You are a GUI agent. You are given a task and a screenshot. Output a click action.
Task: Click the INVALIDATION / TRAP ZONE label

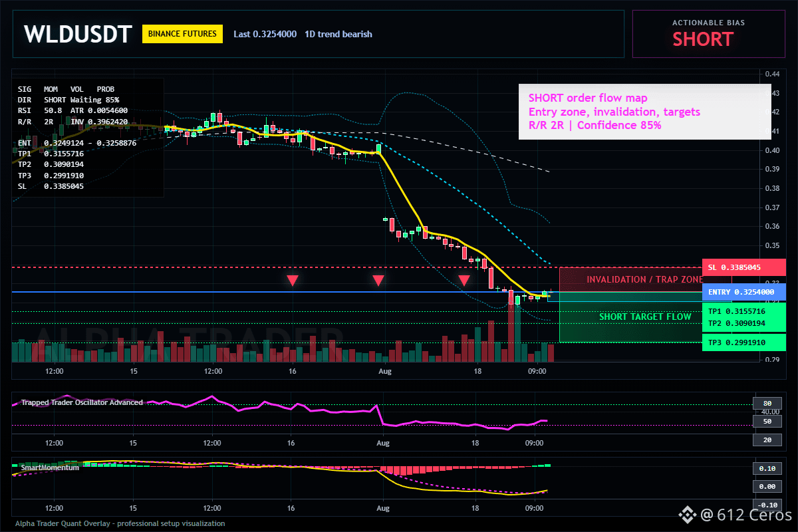tap(645, 280)
